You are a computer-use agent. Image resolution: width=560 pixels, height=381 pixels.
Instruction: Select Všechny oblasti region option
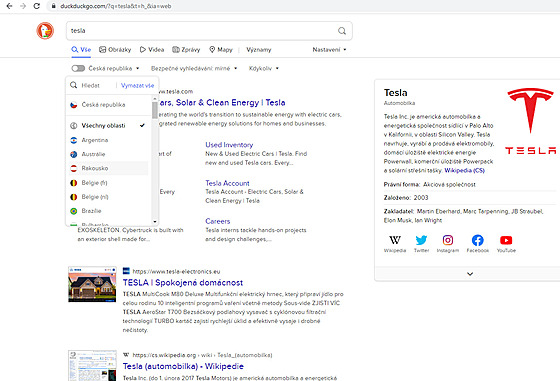(109, 126)
